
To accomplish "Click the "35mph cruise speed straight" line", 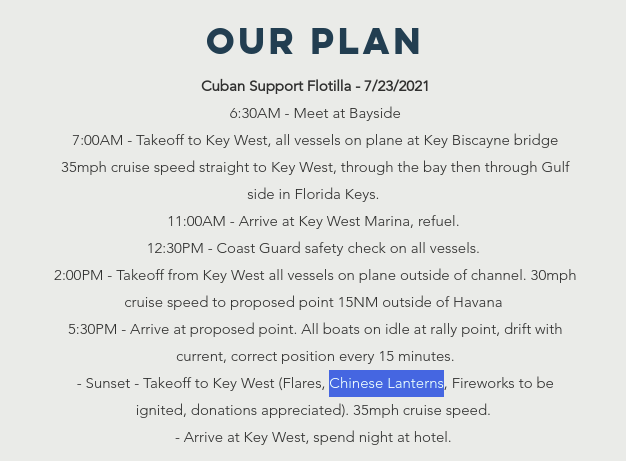I will point(314,167).
